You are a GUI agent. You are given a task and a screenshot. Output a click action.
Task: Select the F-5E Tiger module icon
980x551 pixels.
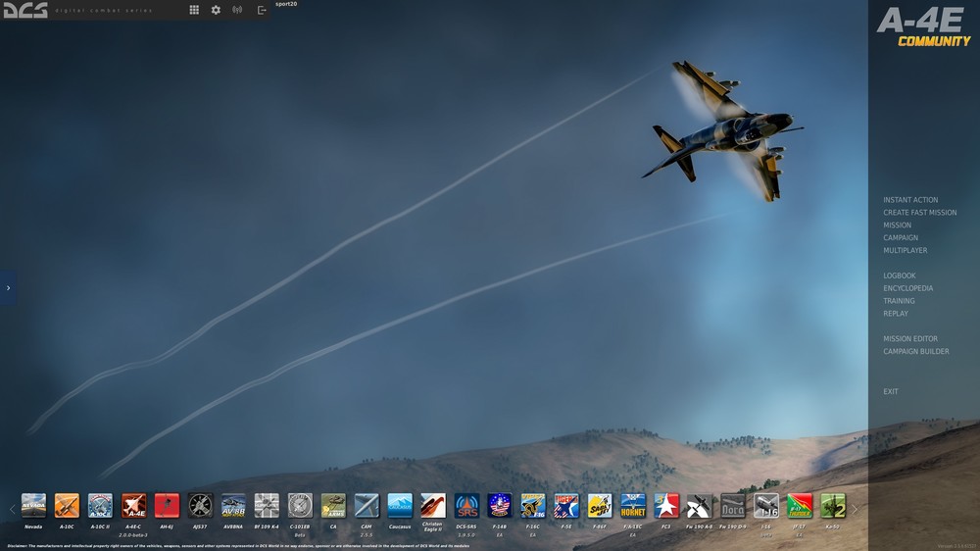[566, 505]
